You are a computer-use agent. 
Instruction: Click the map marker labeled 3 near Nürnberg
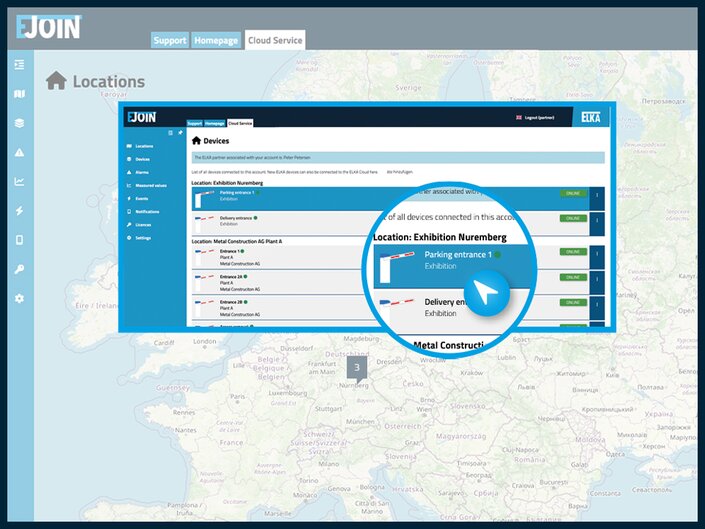click(x=357, y=369)
